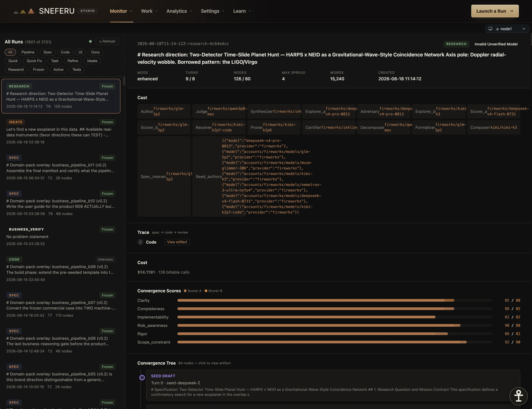Click the Invalid Unverified Model label

pos(496,44)
